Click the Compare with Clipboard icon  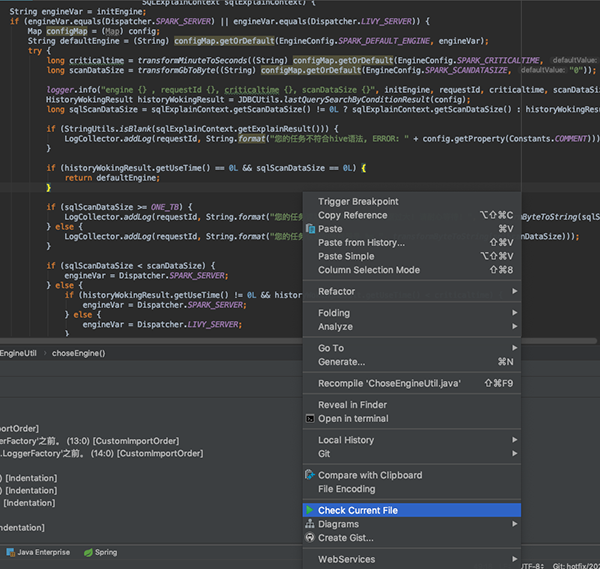pos(310,475)
